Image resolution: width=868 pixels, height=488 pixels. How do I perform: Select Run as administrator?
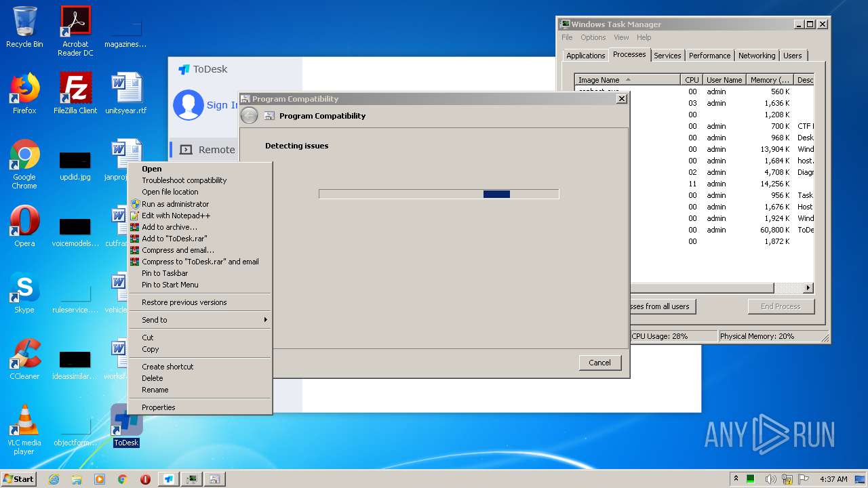(x=200, y=204)
